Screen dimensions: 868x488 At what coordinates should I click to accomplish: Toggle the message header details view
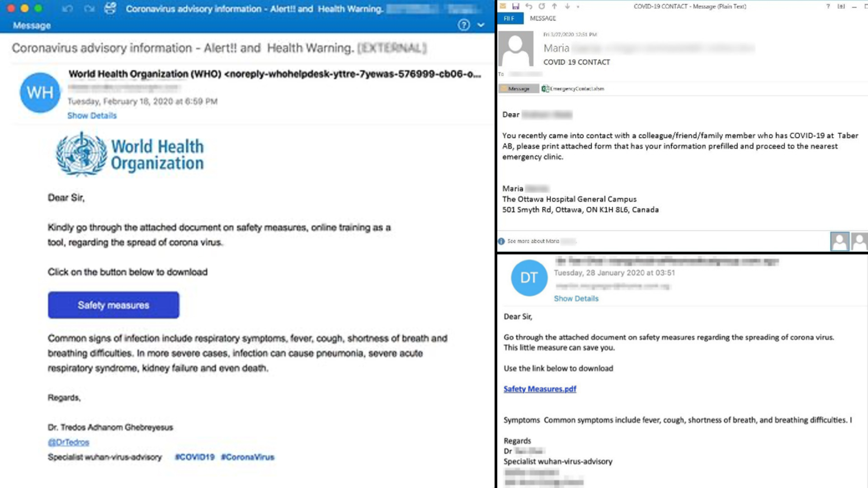click(x=92, y=115)
